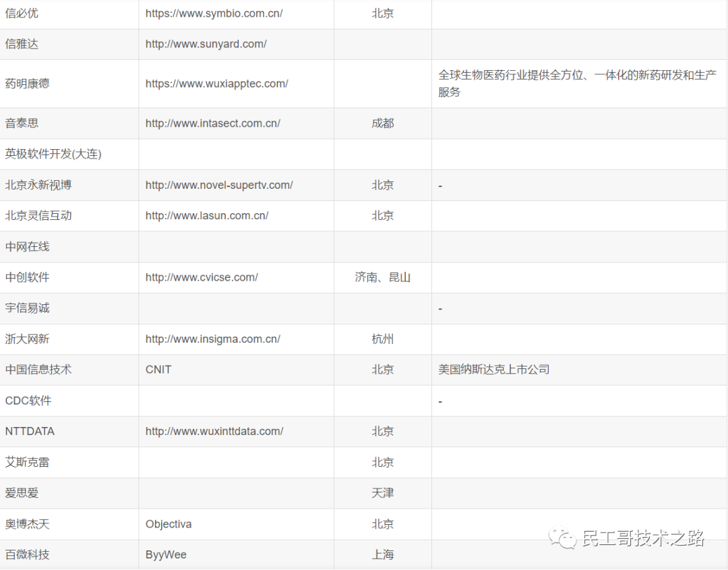Click the 北京永新视博 company name
The image size is (728, 570).
[38, 186]
